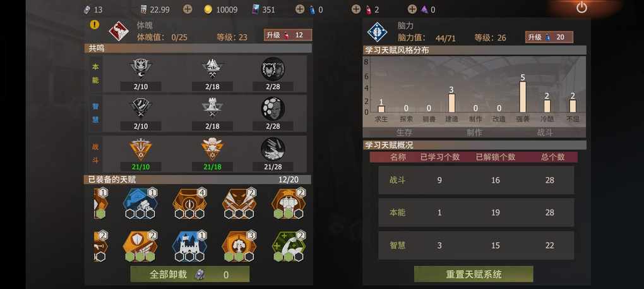
Task: Select the blue castle talent icon
Action: pyautogui.click(x=189, y=246)
